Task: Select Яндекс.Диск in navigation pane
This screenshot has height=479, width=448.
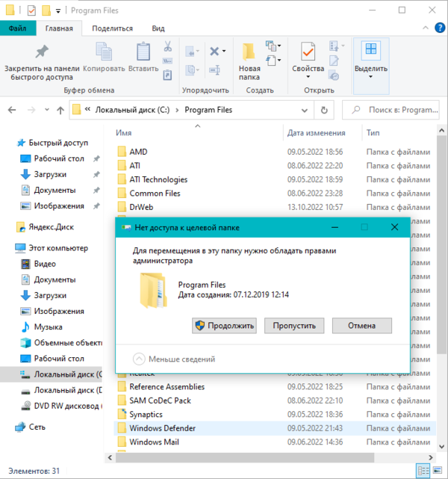Action: [52, 226]
